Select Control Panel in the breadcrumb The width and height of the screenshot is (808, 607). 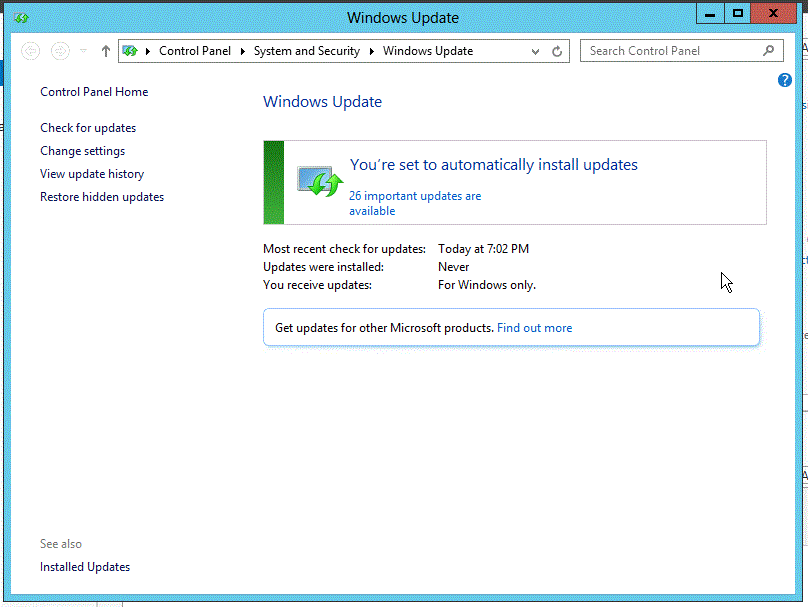(x=195, y=51)
